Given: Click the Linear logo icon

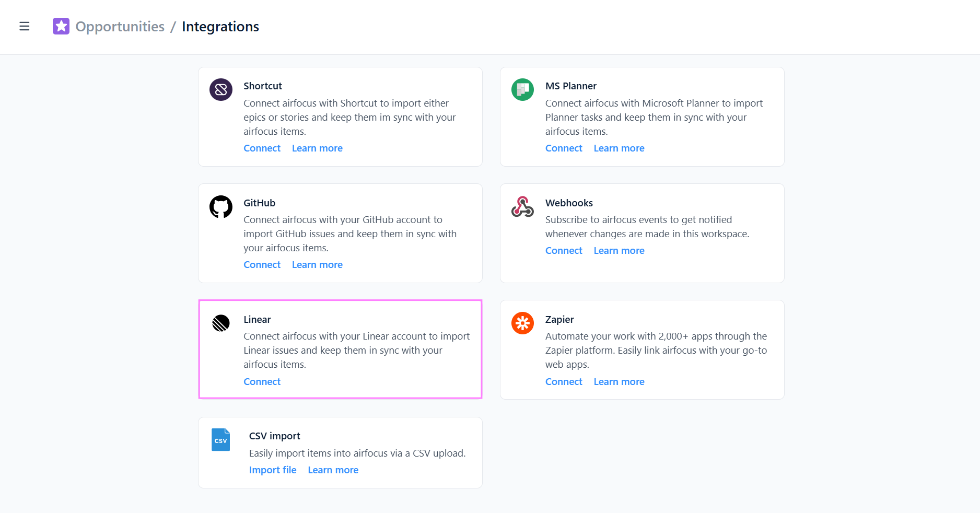Looking at the screenshot, I should click(x=221, y=323).
